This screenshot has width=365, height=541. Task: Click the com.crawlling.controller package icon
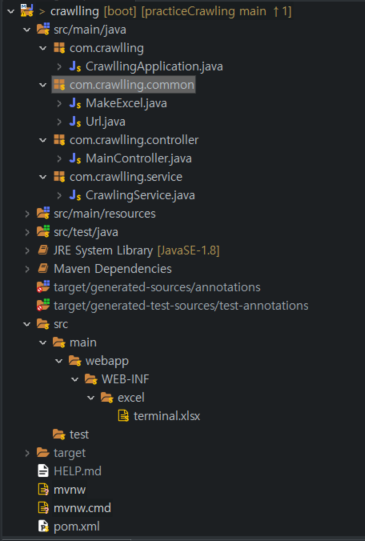59,140
